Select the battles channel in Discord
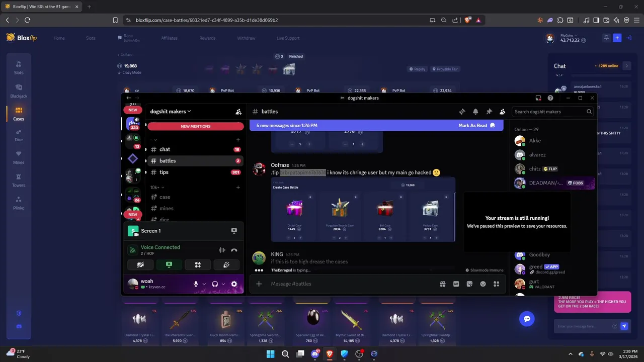 195,161
